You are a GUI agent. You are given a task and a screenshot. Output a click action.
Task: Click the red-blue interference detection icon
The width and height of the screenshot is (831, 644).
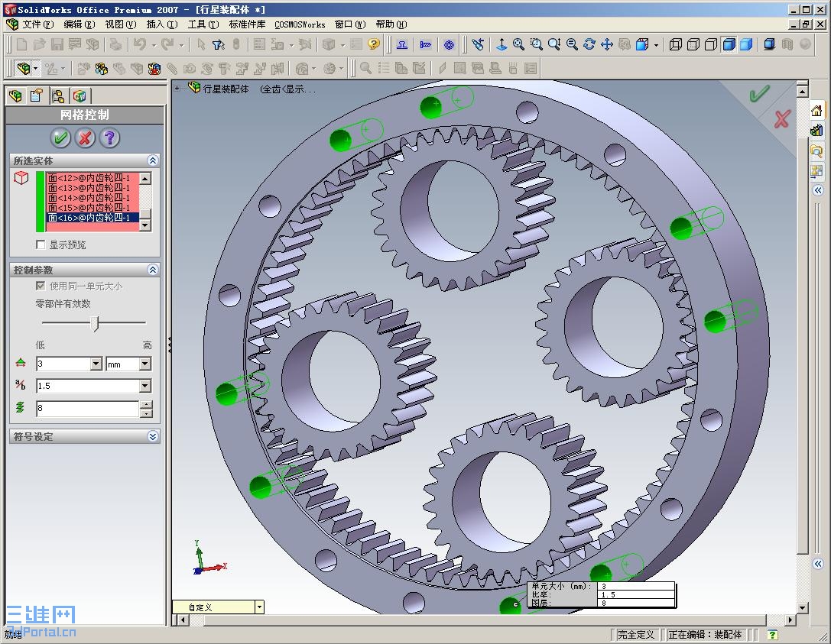(154, 68)
